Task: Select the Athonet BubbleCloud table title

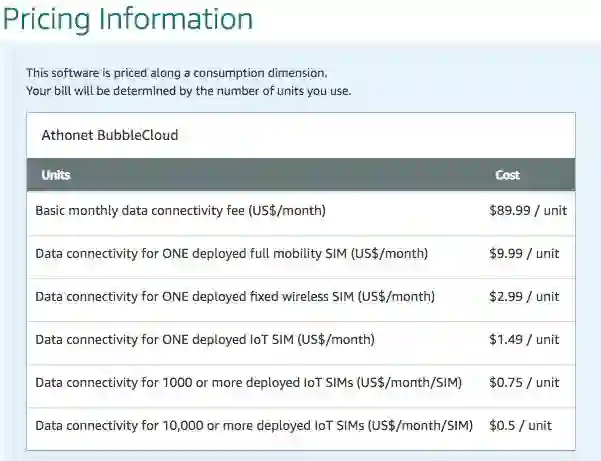Action: [110, 134]
